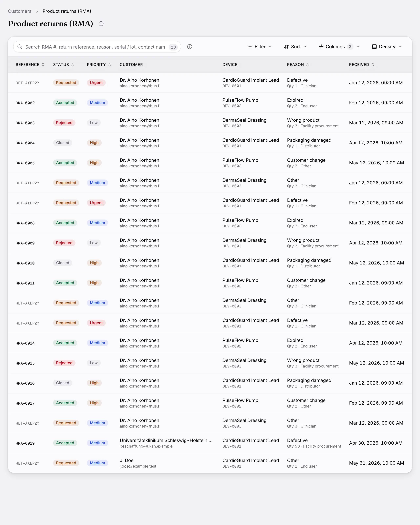Go to the Customers breadcrumb link
Viewport: 420px width, 525px height.
coord(20,11)
